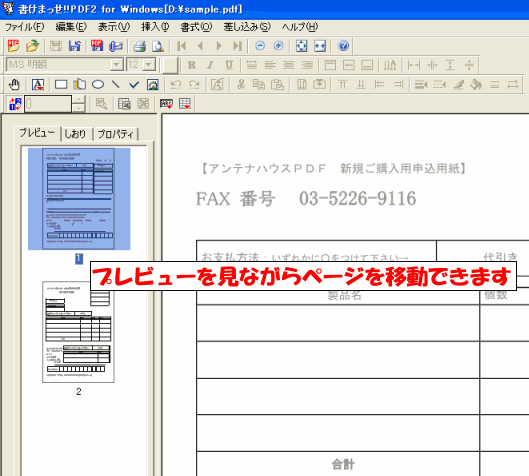Open help with the blue question mark icon
The height and width of the screenshot is (476, 529).
click(343, 46)
